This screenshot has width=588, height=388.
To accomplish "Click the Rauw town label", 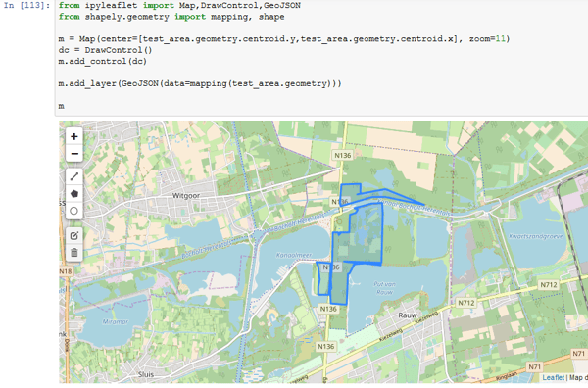I will pos(408,315).
